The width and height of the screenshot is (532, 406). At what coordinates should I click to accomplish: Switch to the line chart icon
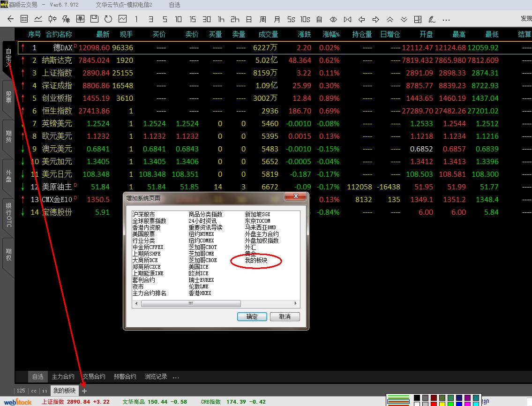[38, 19]
